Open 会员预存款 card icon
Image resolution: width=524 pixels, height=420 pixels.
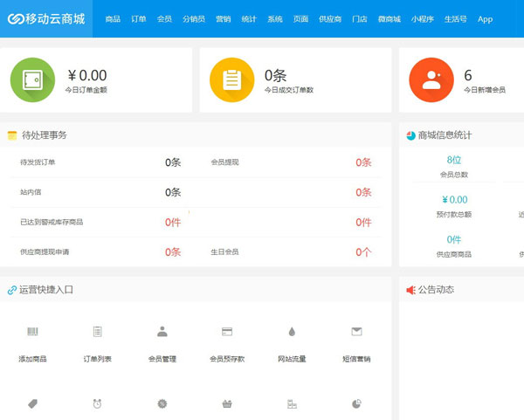point(227,332)
